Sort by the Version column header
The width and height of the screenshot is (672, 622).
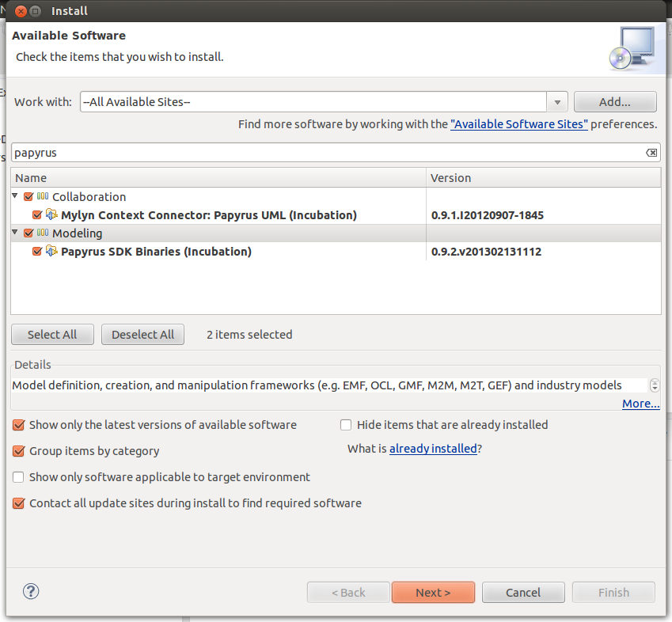point(543,178)
